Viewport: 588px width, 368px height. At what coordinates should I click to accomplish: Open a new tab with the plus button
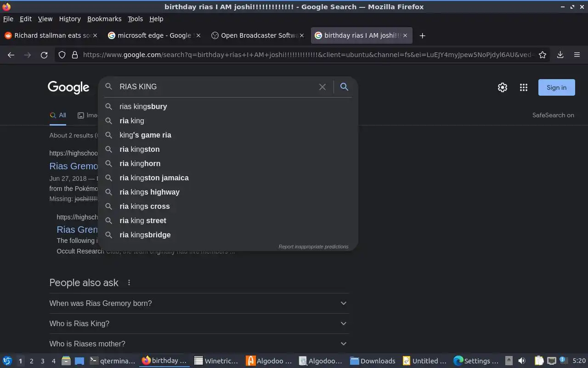423,35
